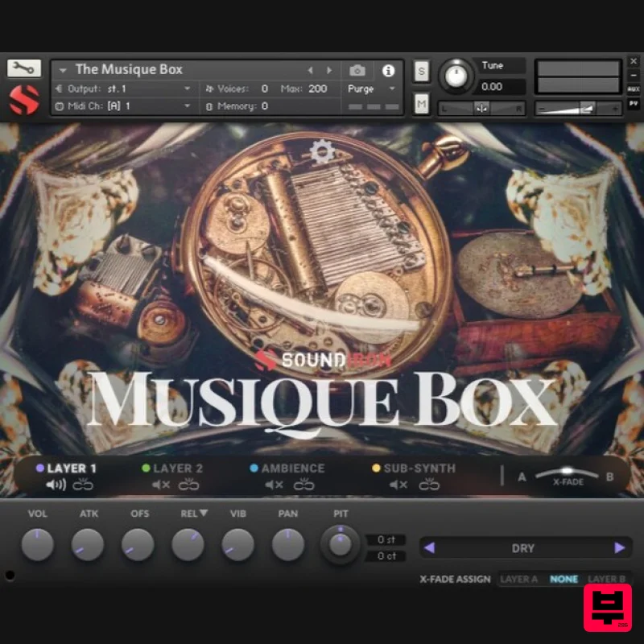Mute the instrument with M button
This screenshot has height=644, width=644.
(421, 104)
